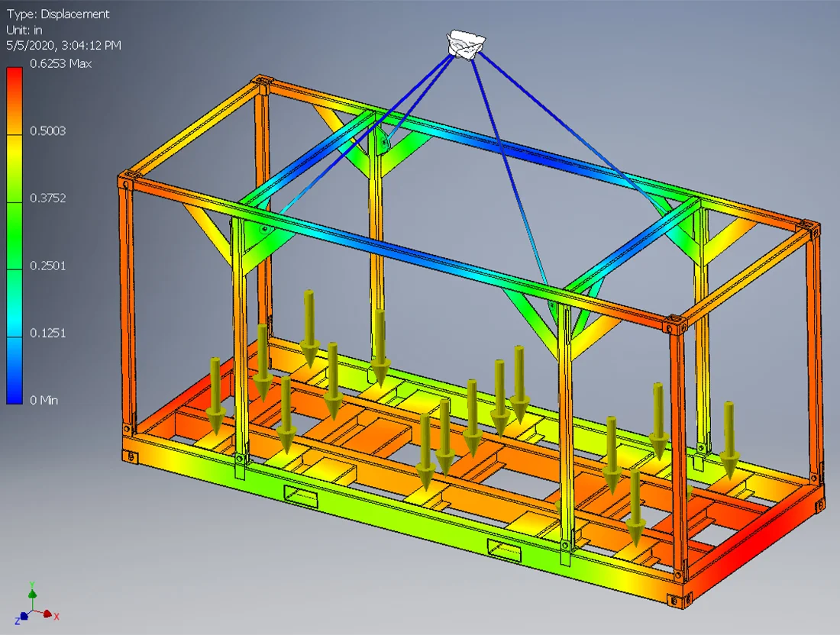Click the green band of color legend
840x635 pixels.
click(x=15, y=236)
